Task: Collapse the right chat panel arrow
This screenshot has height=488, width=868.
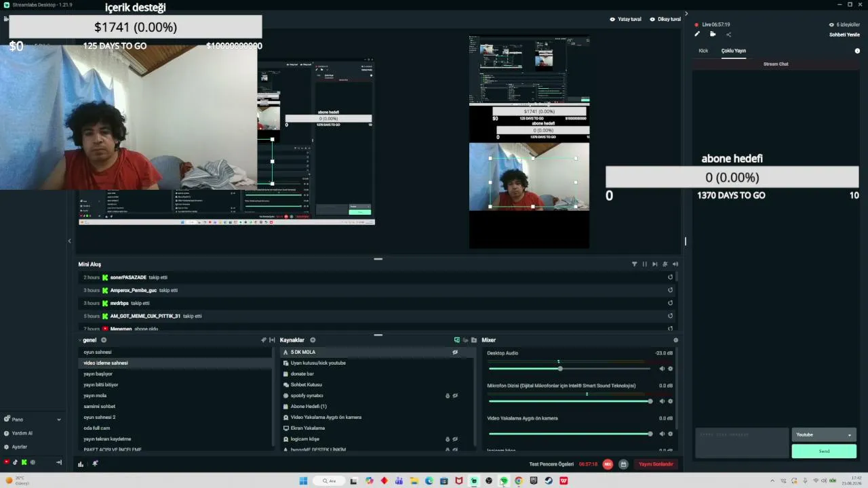Action: (686, 14)
